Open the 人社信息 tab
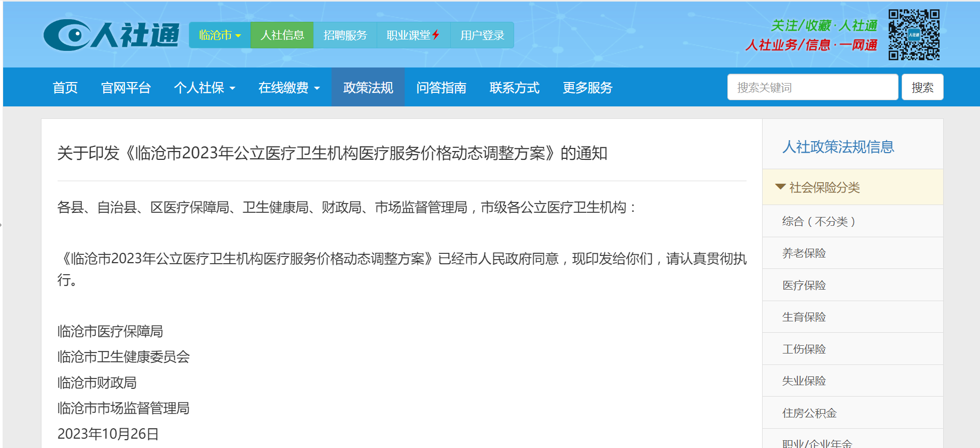The image size is (980, 448). point(282,35)
